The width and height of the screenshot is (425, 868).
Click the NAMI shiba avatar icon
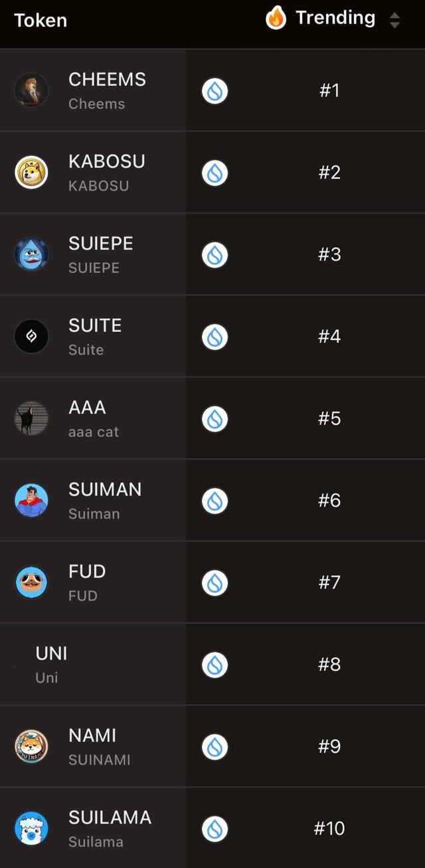point(31,746)
